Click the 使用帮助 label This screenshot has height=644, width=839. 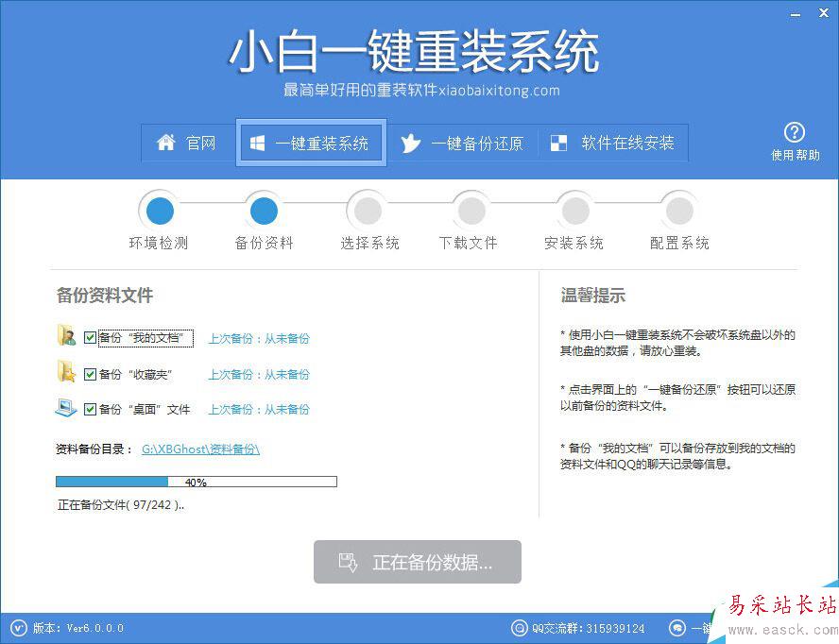coord(796,155)
